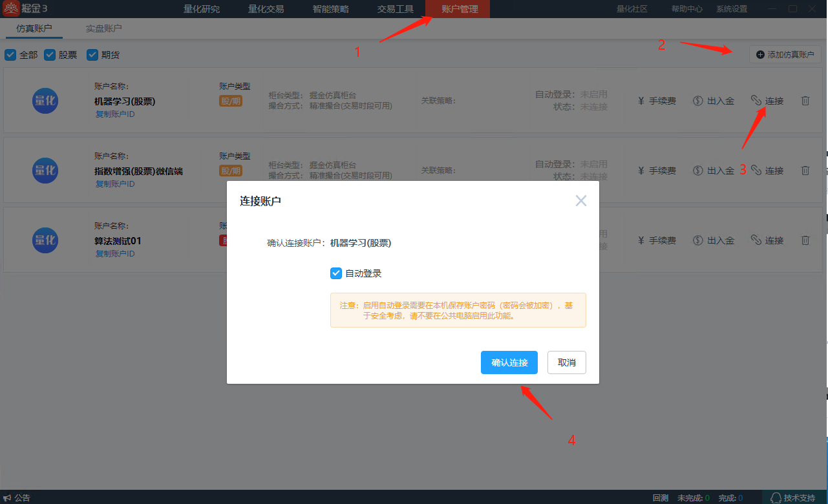The image size is (828, 504).
Task: Switch to the 实盘账户 tab
Action: click(x=103, y=28)
